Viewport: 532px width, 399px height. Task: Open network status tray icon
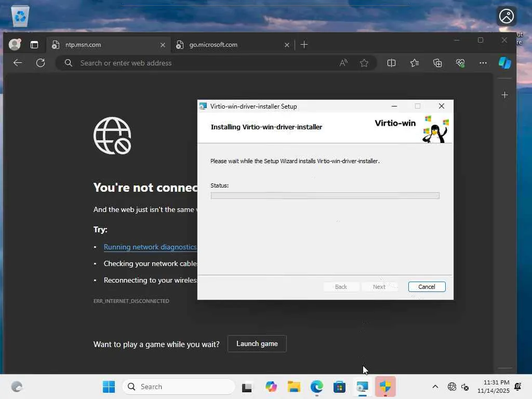[x=451, y=387]
